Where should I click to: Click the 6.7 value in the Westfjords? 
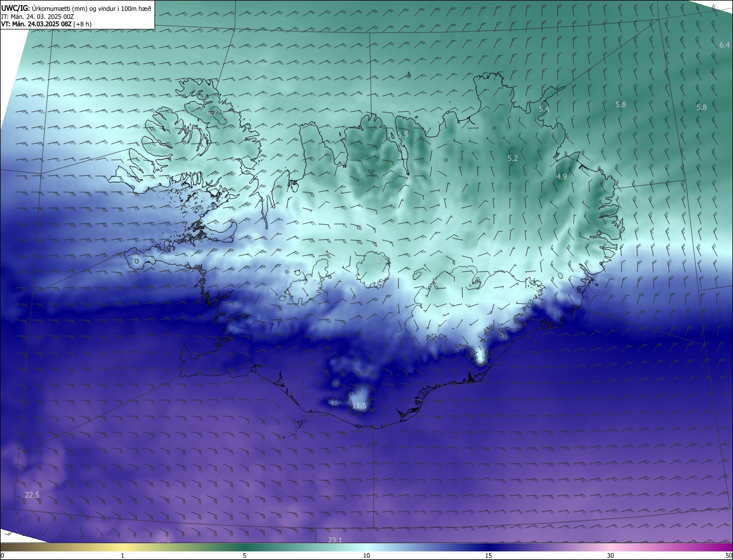point(212,113)
